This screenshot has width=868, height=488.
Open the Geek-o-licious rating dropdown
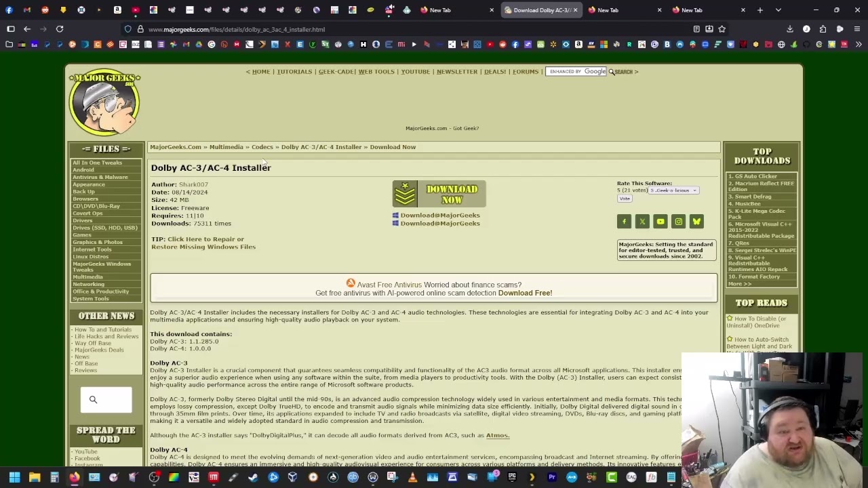pos(673,190)
